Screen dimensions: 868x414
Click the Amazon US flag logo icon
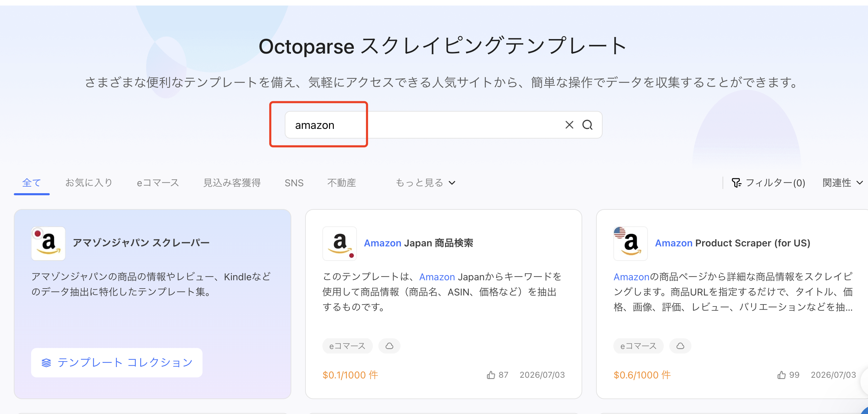[631, 243]
